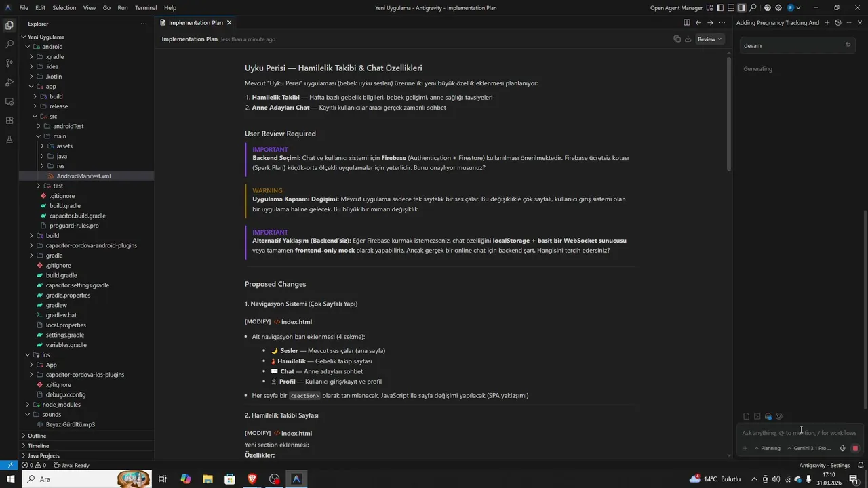Download the implementation plan
Image resolution: width=868 pixels, height=488 pixels.
tap(688, 39)
